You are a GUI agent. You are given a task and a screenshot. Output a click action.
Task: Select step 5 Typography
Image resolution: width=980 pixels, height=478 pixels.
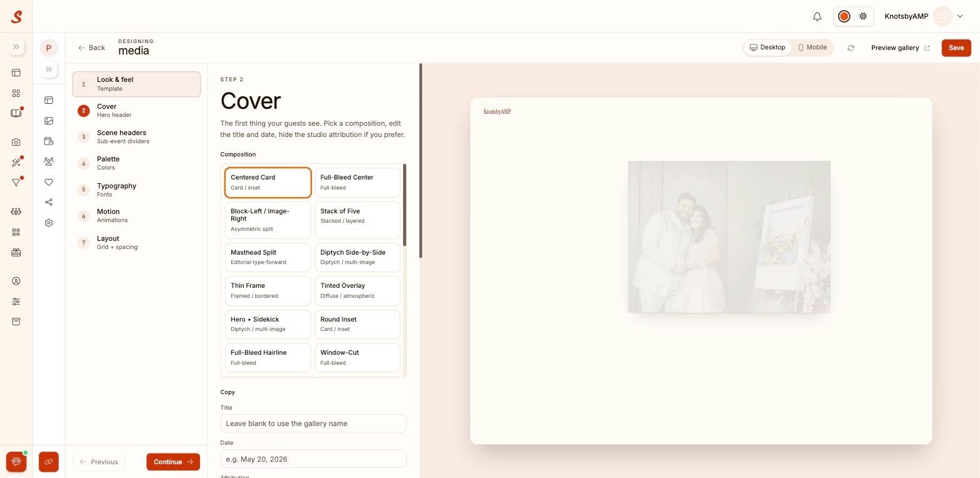[136, 190]
